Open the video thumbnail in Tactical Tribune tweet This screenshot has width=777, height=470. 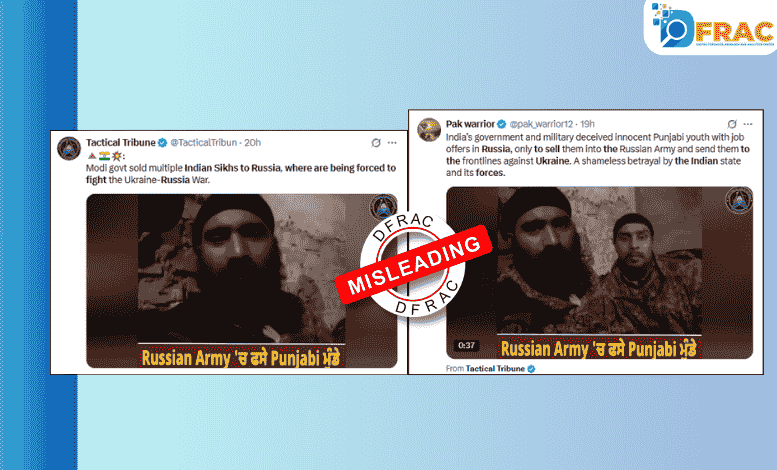click(241, 281)
